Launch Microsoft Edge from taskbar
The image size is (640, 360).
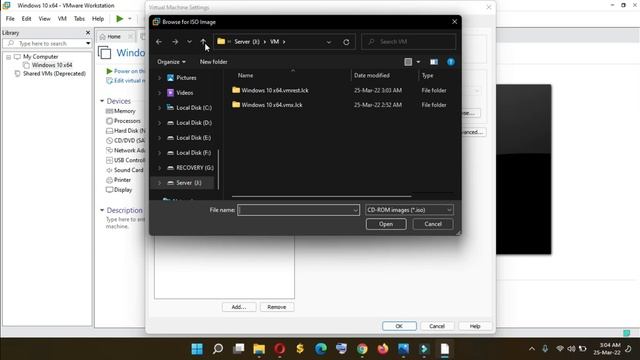pos(321,349)
